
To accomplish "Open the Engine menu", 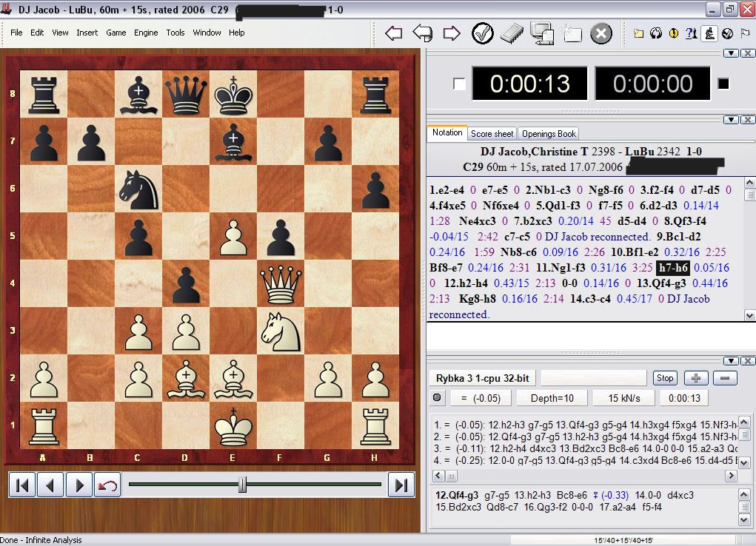I will click(x=146, y=33).
